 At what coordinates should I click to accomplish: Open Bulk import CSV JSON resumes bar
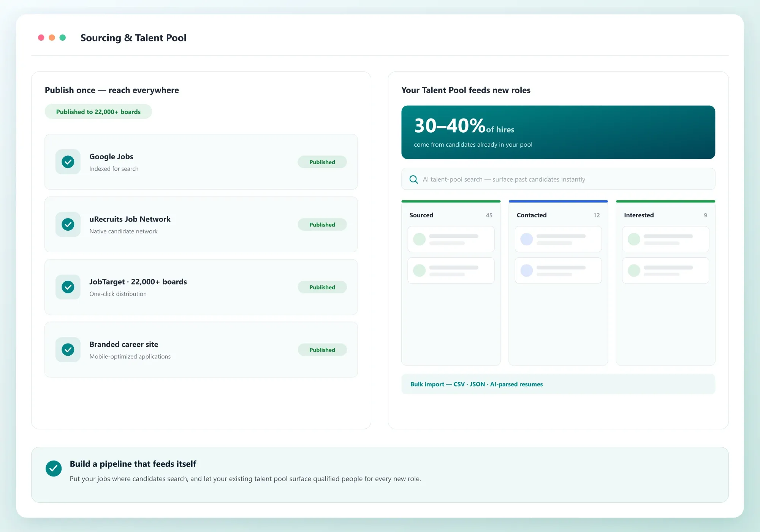click(558, 384)
